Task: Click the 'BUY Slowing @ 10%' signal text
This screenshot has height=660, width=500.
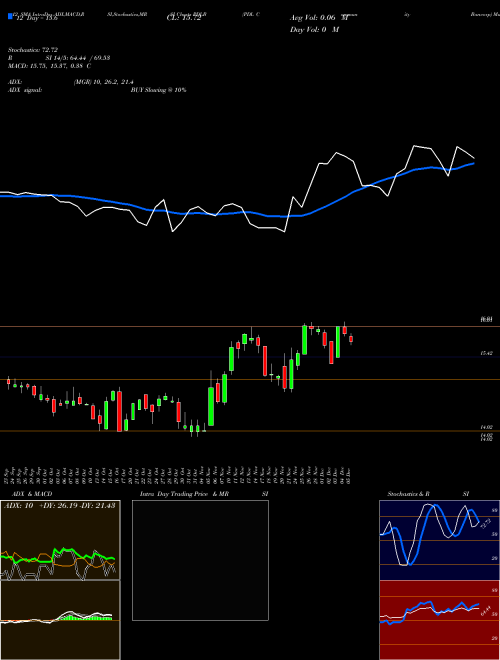Action: click(x=158, y=90)
